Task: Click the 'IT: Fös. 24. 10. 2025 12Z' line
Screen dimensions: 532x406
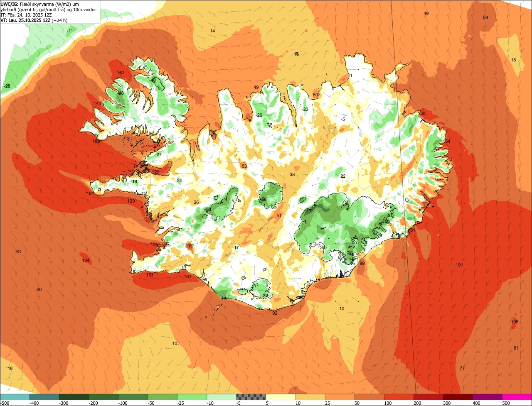Action: (x=26, y=15)
